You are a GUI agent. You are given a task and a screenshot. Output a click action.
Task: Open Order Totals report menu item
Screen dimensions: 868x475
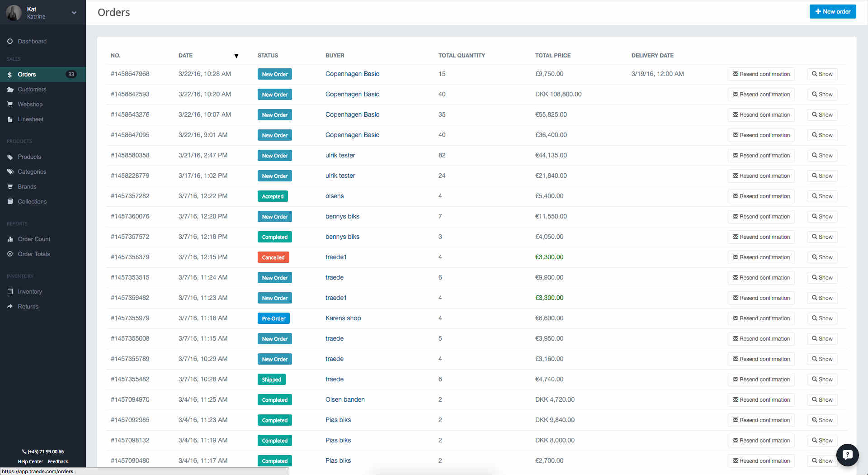tap(33, 254)
